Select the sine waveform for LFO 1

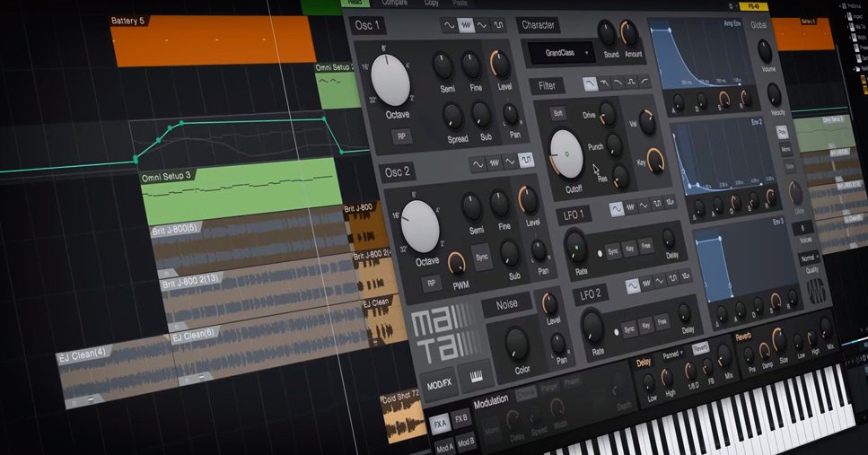pyautogui.click(x=618, y=209)
